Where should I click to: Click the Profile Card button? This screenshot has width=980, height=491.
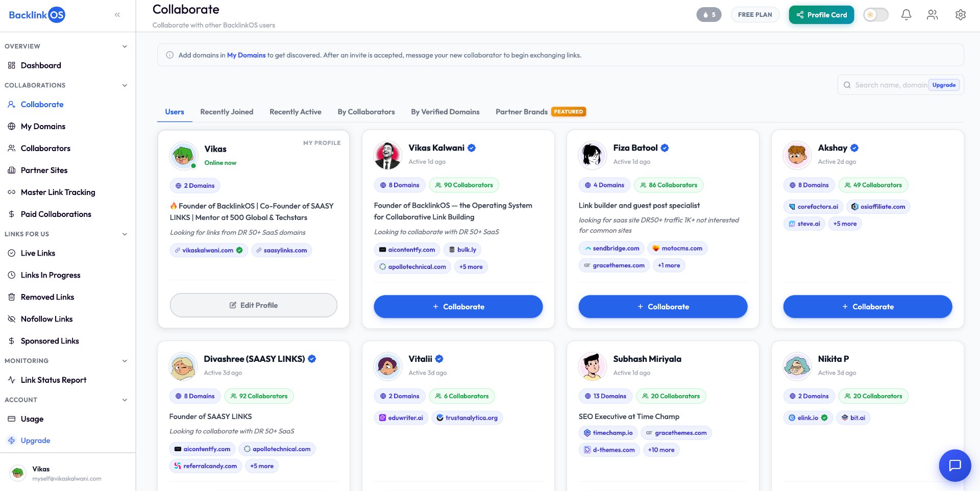click(821, 15)
